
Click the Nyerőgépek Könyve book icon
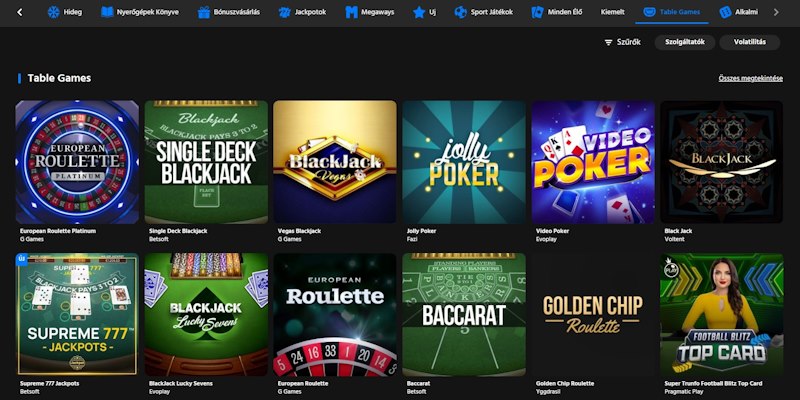pos(107,12)
